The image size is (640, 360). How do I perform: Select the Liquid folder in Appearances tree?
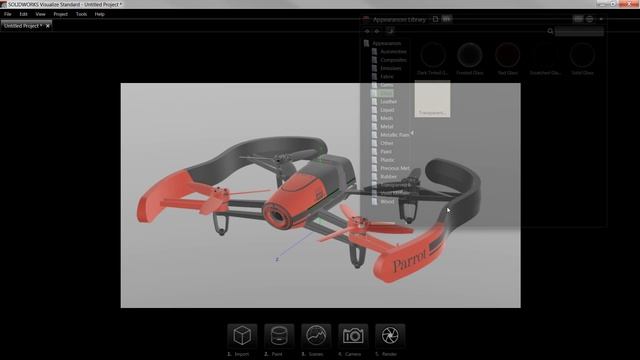click(x=383, y=110)
